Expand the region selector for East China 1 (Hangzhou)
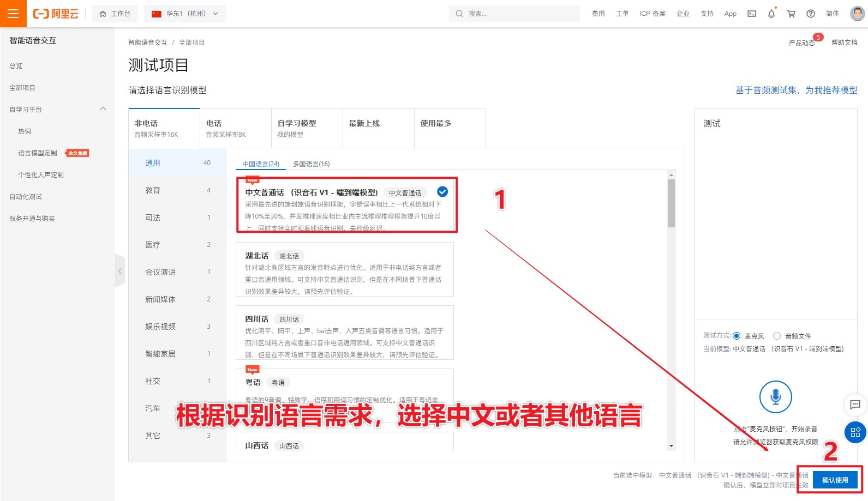868x501 pixels. pos(185,14)
